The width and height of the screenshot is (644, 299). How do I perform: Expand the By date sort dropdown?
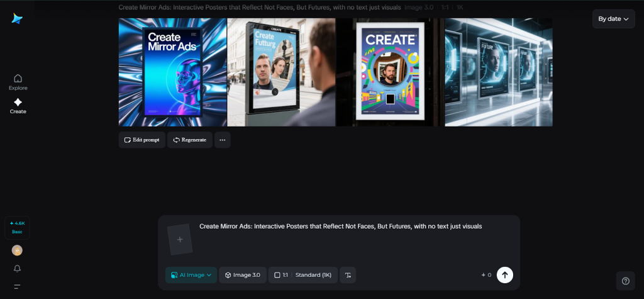pos(613,19)
